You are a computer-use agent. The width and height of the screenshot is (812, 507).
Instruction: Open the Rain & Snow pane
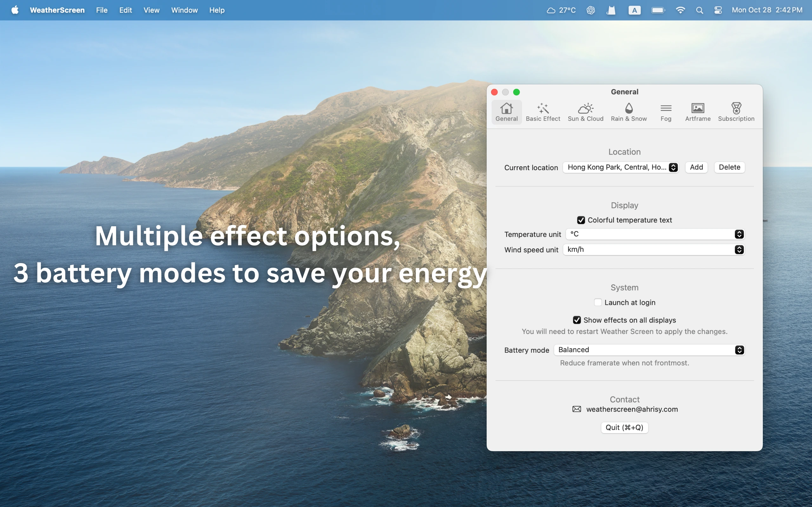point(628,112)
